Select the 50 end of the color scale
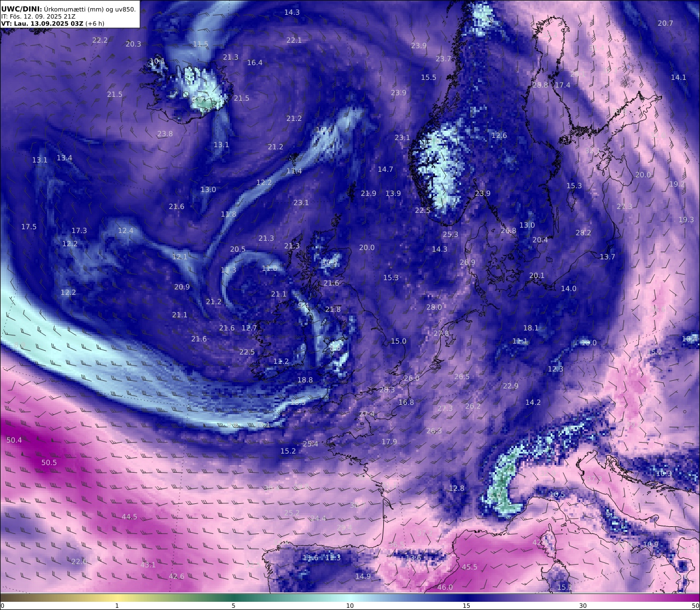The height and width of the screenshot is (610, 700). coord(696,606)
